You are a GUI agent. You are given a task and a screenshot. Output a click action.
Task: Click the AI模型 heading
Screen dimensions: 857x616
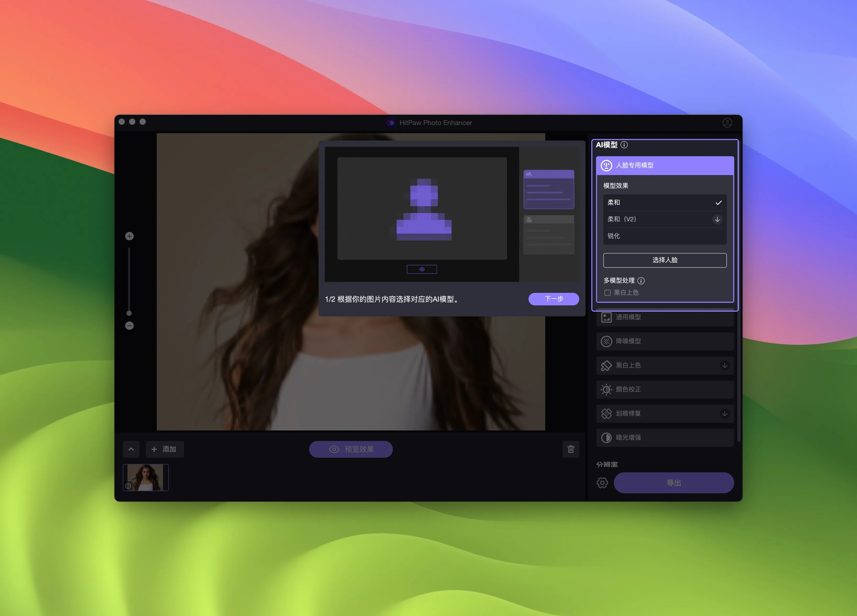tap(606, 145)
